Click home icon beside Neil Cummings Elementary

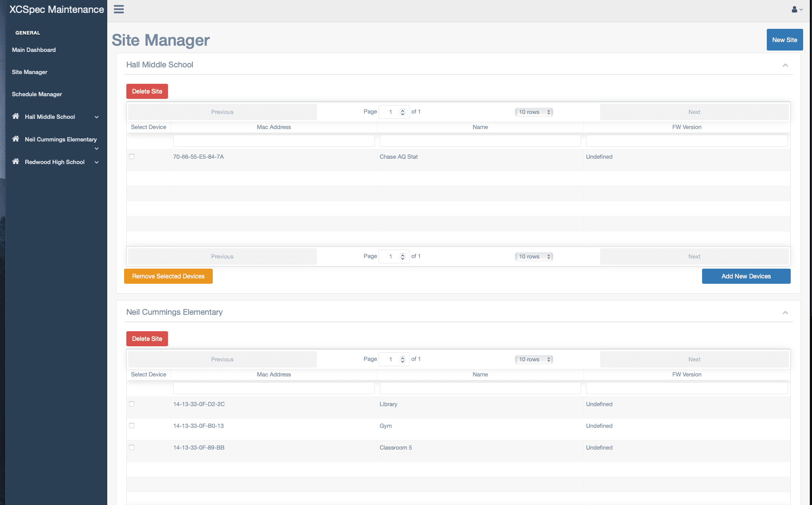click(16, 139)
